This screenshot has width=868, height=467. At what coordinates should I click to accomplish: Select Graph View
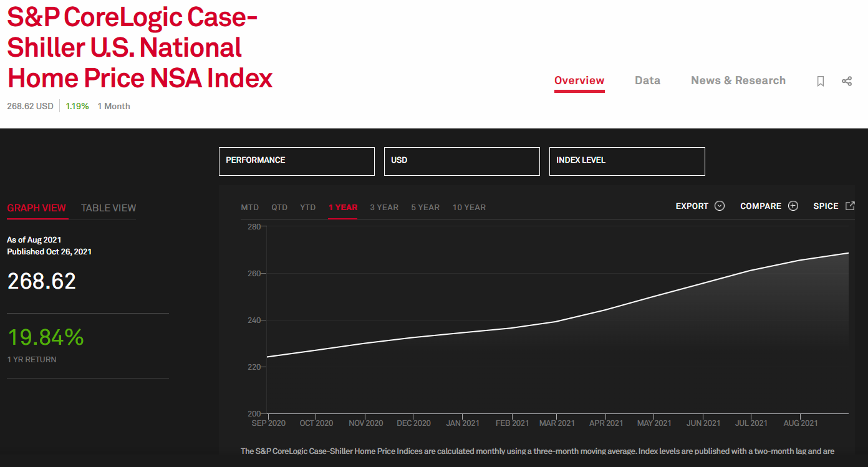coord(36,208)
